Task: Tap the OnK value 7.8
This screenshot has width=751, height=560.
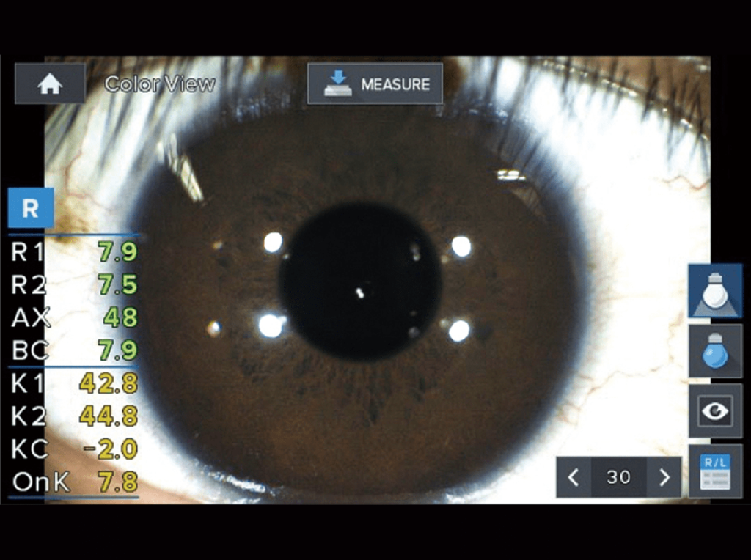Action: [x=117, y=482]
